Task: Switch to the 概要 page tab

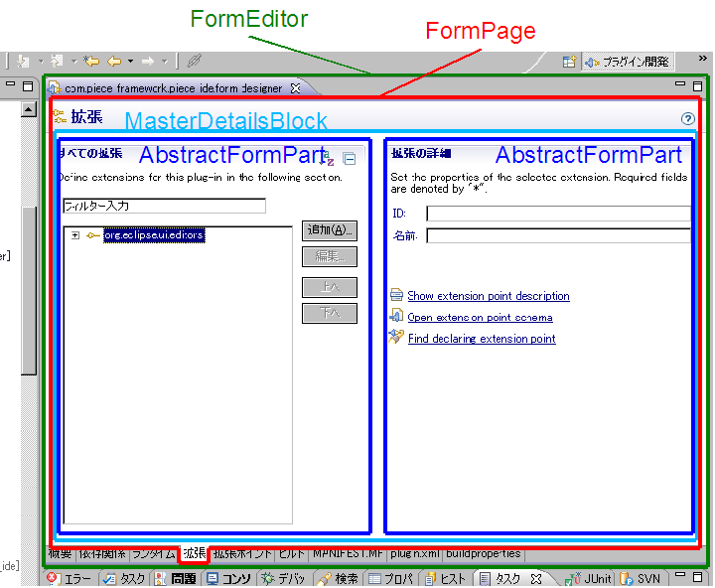Action: (x=61, y=554)
